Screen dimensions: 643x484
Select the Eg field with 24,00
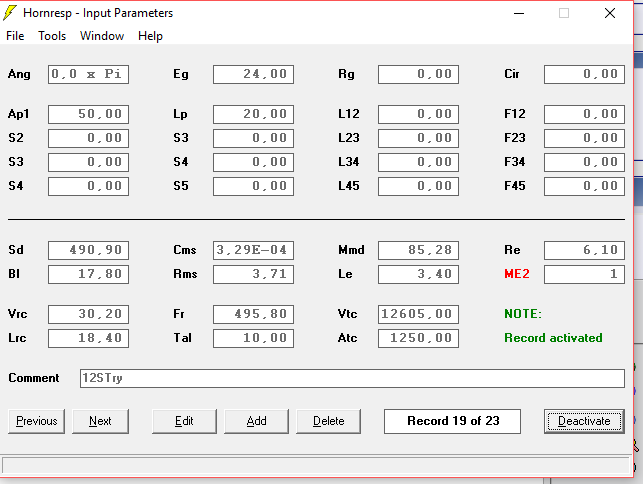(x=253, y=74)
